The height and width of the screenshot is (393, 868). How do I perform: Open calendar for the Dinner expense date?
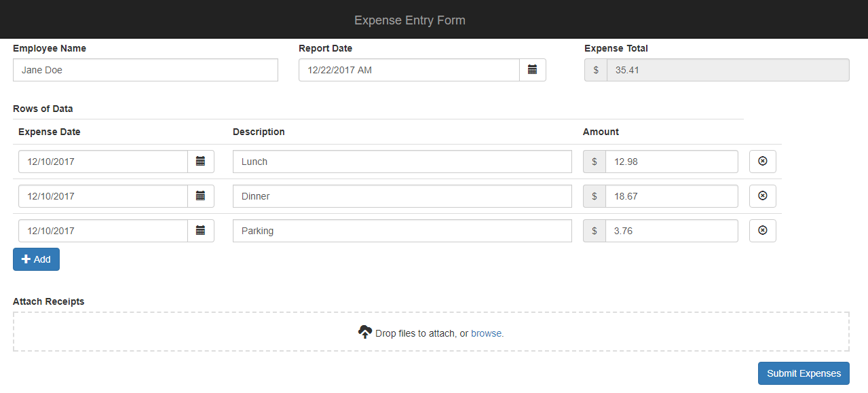coord(200,196)
